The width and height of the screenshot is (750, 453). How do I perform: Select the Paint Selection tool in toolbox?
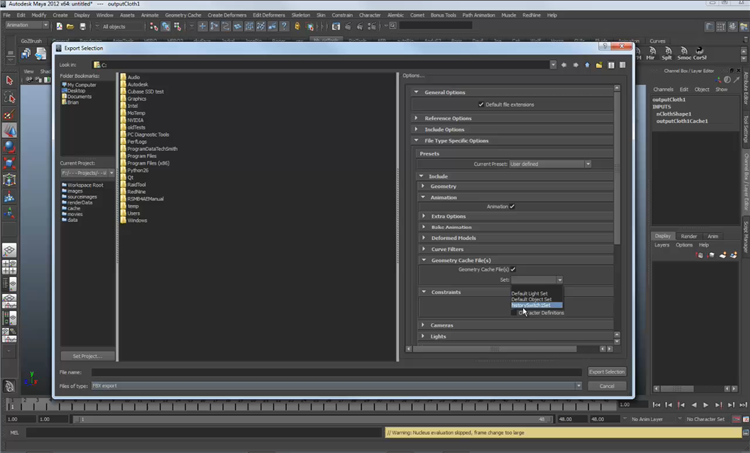point(9,114)
